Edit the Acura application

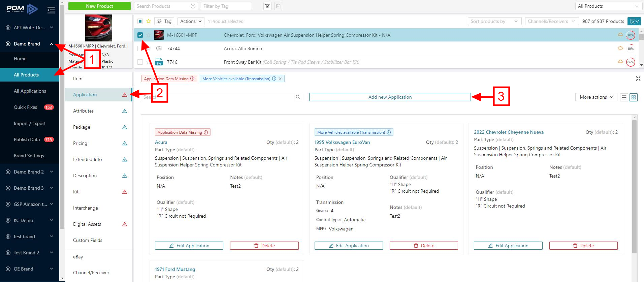[189, 246]
